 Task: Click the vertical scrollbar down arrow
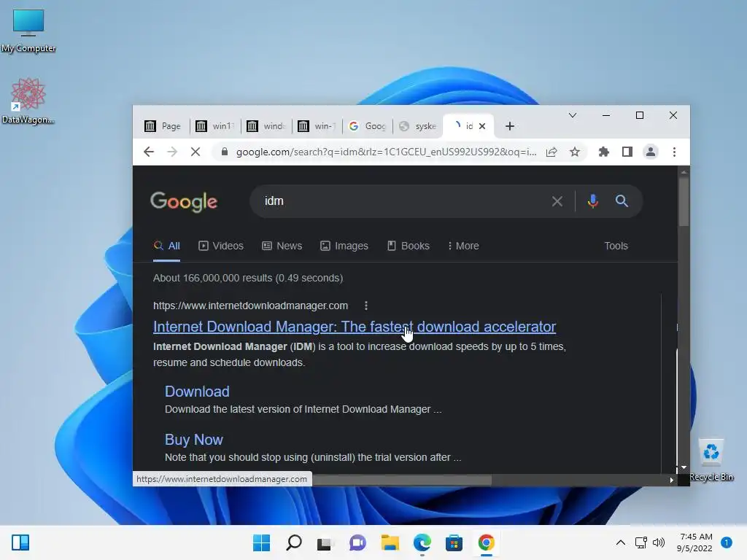[684, 467]
